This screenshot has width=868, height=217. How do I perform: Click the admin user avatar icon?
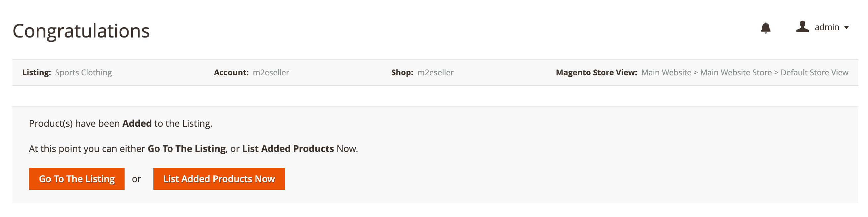click(802, 27)
